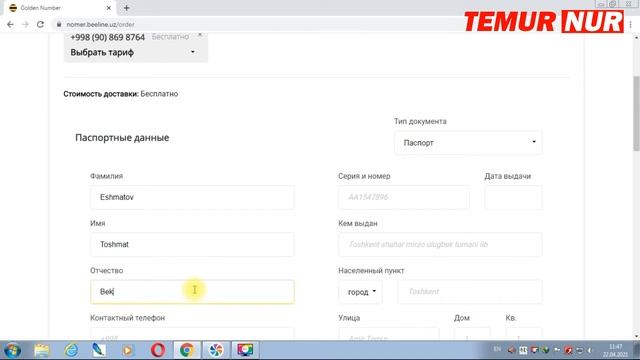640x360 pixels.
Task: Reload the page with refresh icon
Action: 40,24
